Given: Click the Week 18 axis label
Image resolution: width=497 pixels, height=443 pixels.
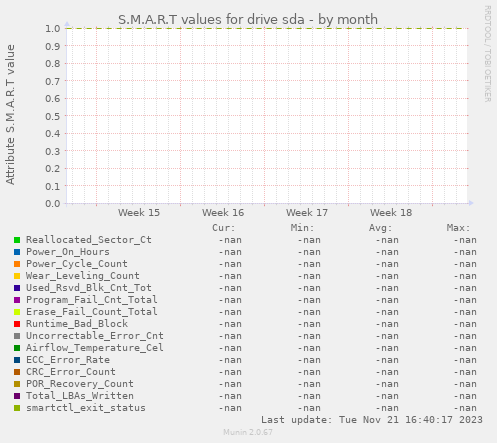Looking at the screenshot, I should (391, 212).
